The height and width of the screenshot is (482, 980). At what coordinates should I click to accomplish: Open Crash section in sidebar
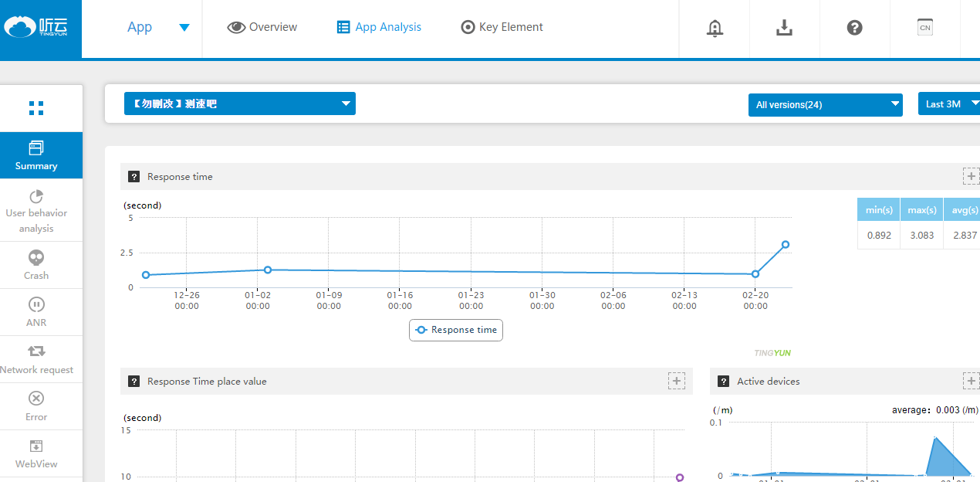(x=36, y=265)
